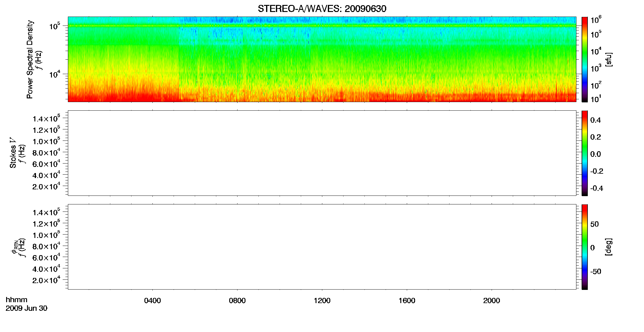644x332 pixels.
Task: Click the Stokes V color bar
Action: 585,153
